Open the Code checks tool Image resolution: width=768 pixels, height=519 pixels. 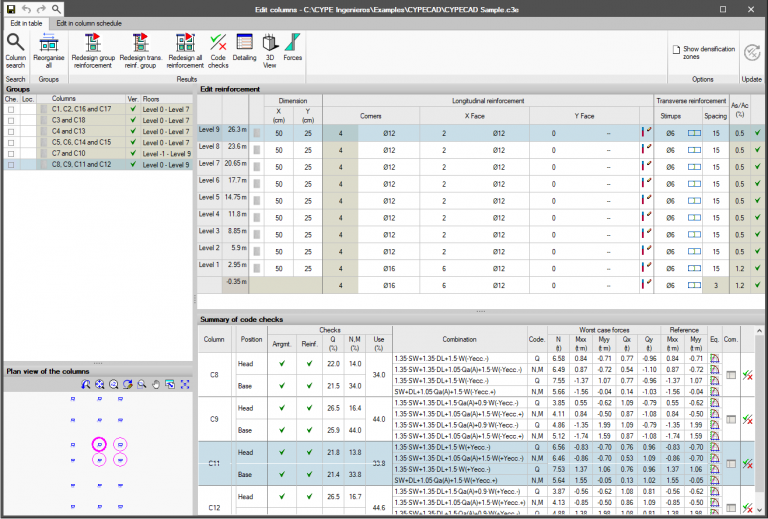[218, 51]
